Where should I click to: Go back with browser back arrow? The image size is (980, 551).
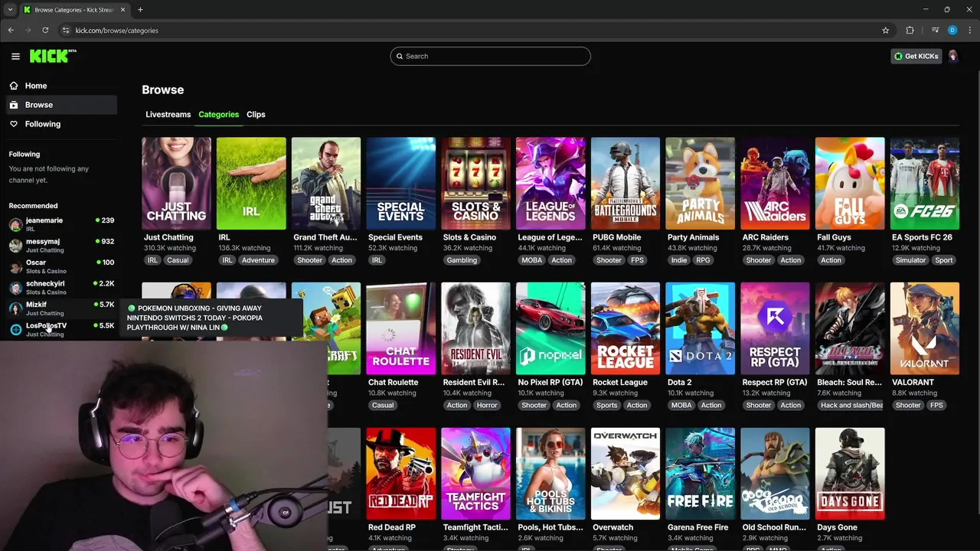click(11, 30)
